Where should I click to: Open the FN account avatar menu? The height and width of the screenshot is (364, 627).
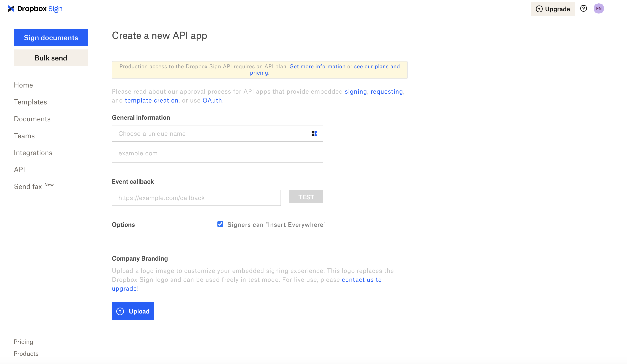[x=599, y=9]
